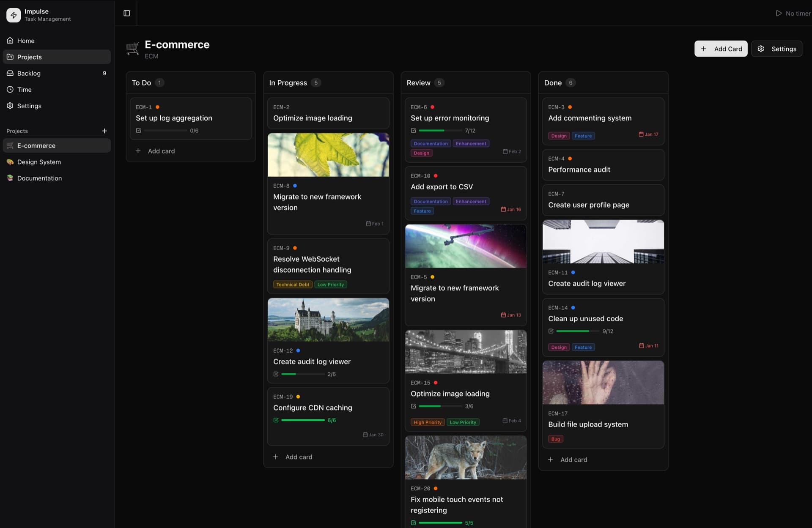Click plus icon beside Projects heading
Image resolution: width=812 pixels, height=528 pixels.
click(x=104, y=131)
